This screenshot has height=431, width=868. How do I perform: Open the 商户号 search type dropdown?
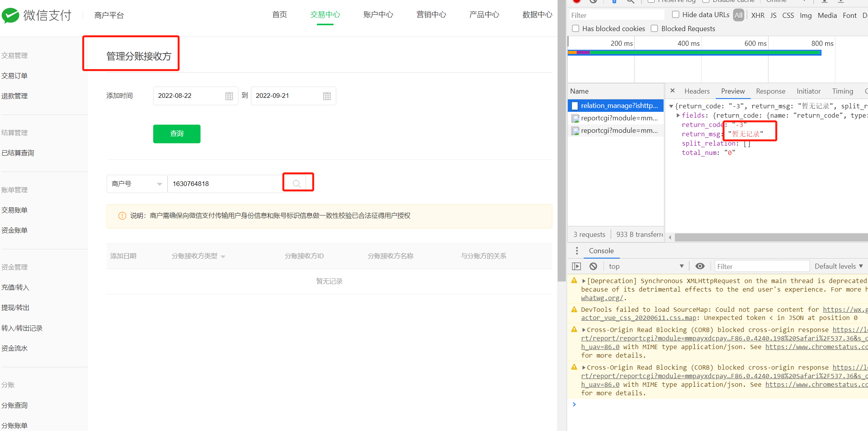tap(137, 184)
